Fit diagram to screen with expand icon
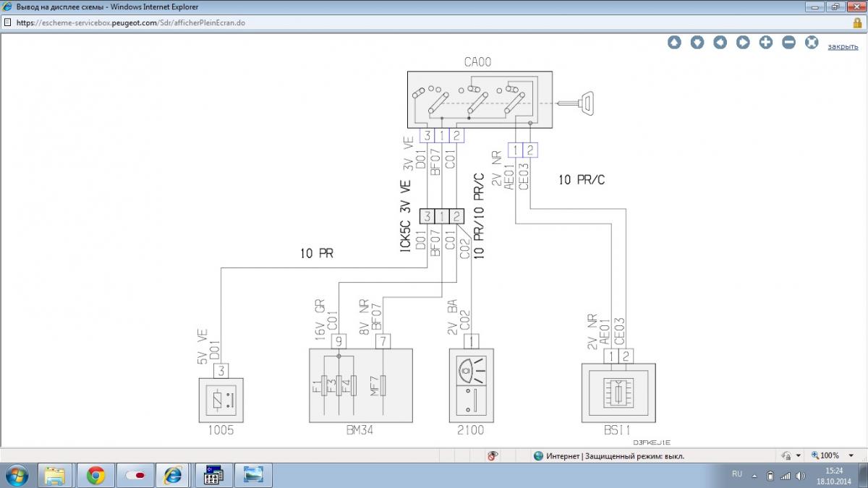This screenshot has width=868, height=488. click(812, 43)
